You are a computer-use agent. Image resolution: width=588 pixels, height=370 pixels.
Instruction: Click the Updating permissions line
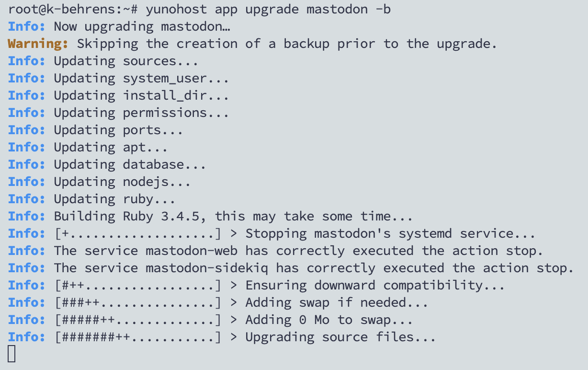(141, 113)
